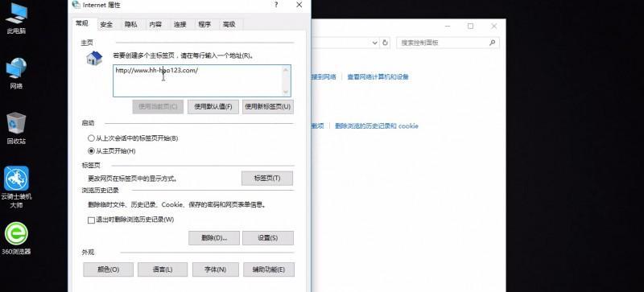This screenshot has width=644, height=292.
Task: Click the help question mark button
Action: tap(276, 5)
